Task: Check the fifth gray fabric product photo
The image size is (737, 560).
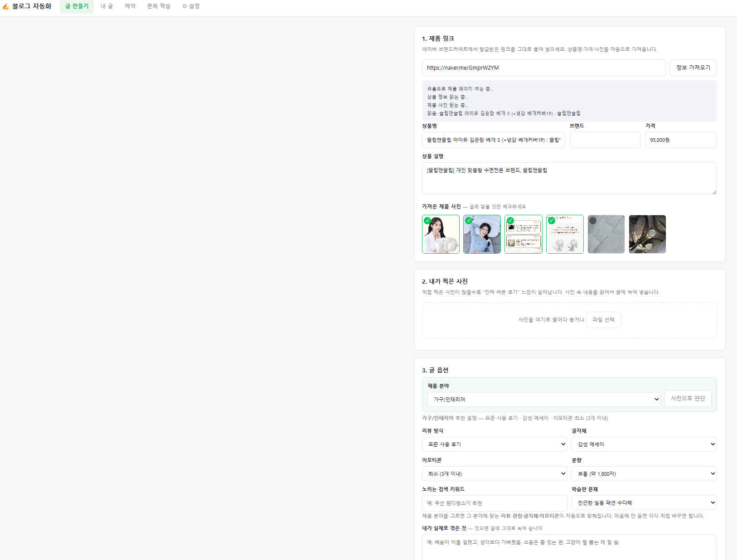Action: [x=606, y=234]
